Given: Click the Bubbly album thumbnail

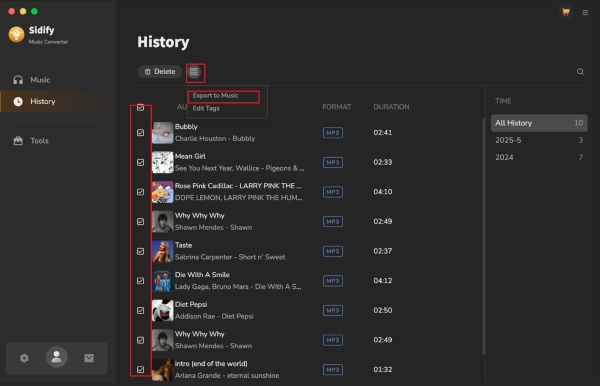Looking at the screenshot, I should pos(163,133).
